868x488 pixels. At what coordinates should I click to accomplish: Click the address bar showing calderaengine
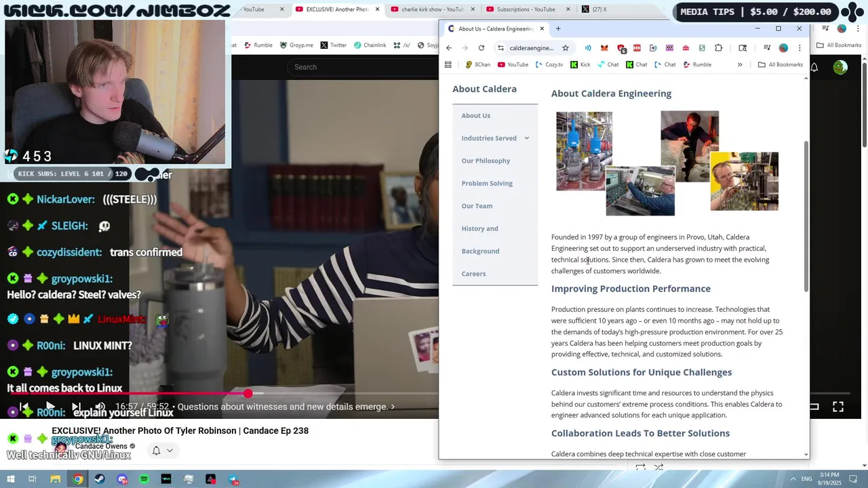[x=532, y=48]
